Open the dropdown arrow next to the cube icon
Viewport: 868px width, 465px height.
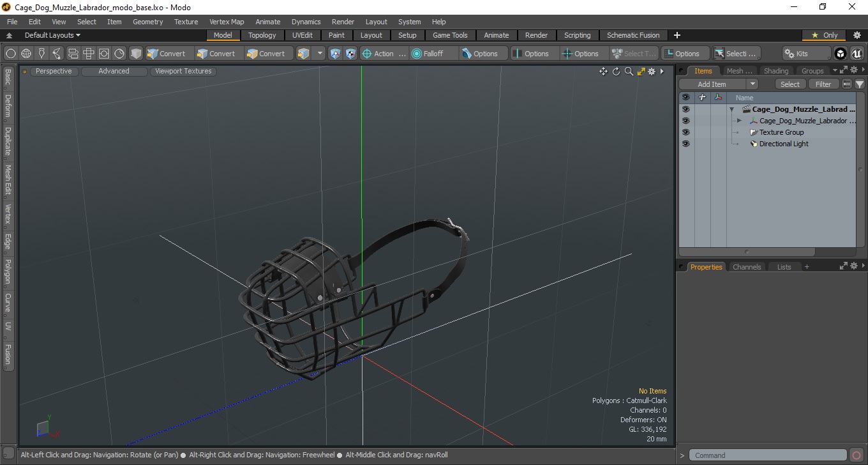point(320,54)
